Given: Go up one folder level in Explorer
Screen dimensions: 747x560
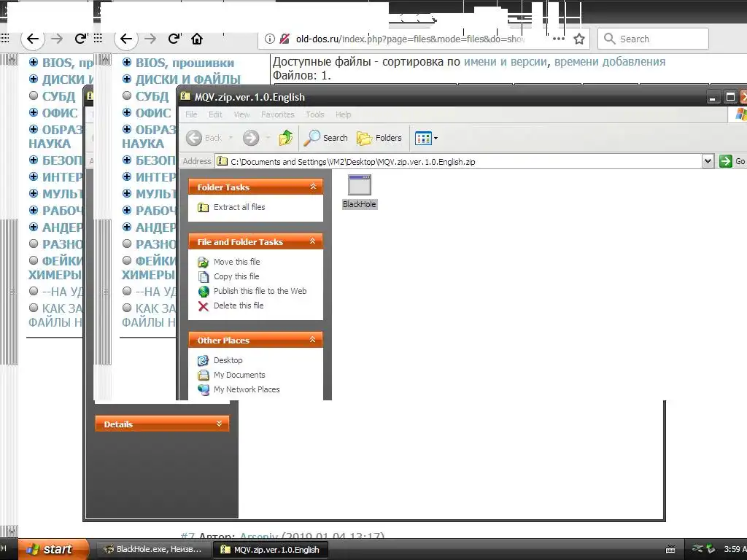Looking at the screenshot, I should pyautogui.click(x=286, y=138).
